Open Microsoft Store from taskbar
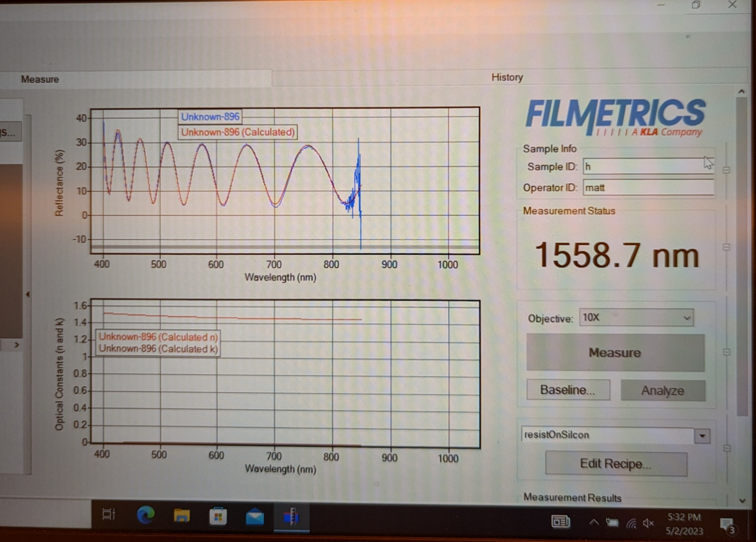This screenshot has width=756, height=542. click(218, 516)
